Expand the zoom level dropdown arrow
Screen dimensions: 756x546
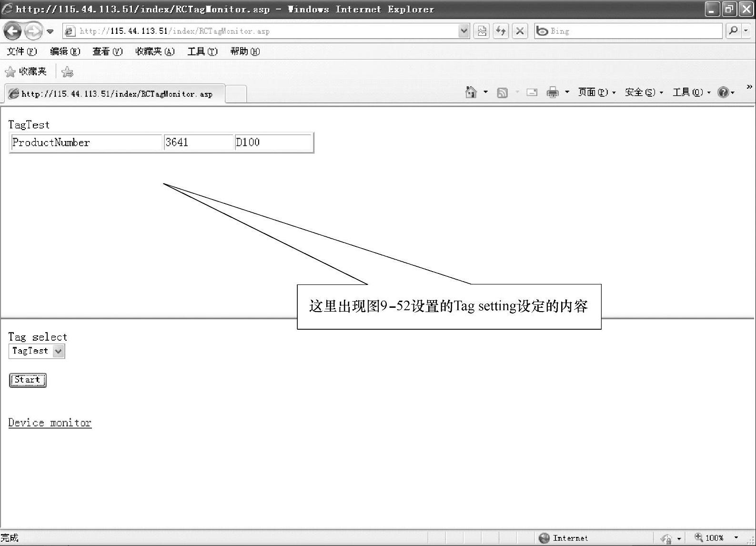736,538
